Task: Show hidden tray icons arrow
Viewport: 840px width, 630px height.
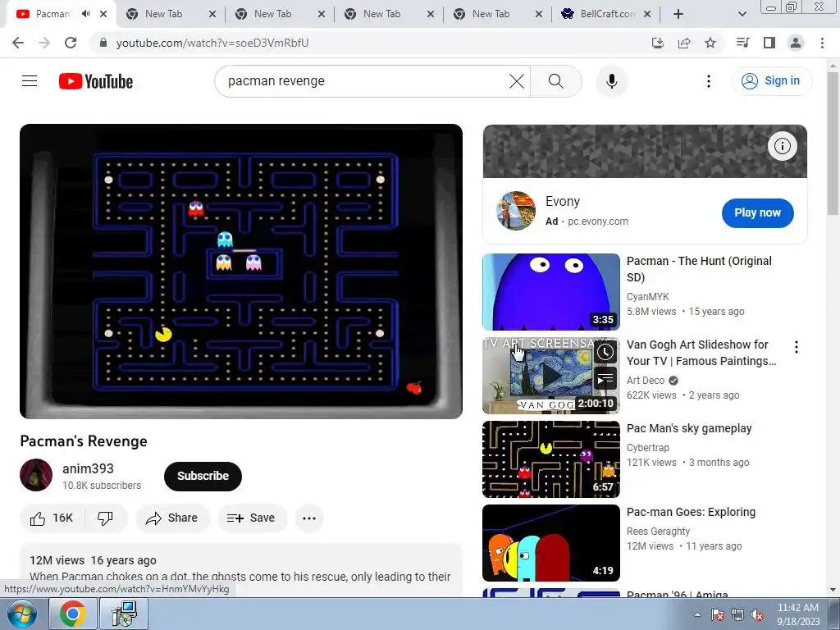Action: 697,614
